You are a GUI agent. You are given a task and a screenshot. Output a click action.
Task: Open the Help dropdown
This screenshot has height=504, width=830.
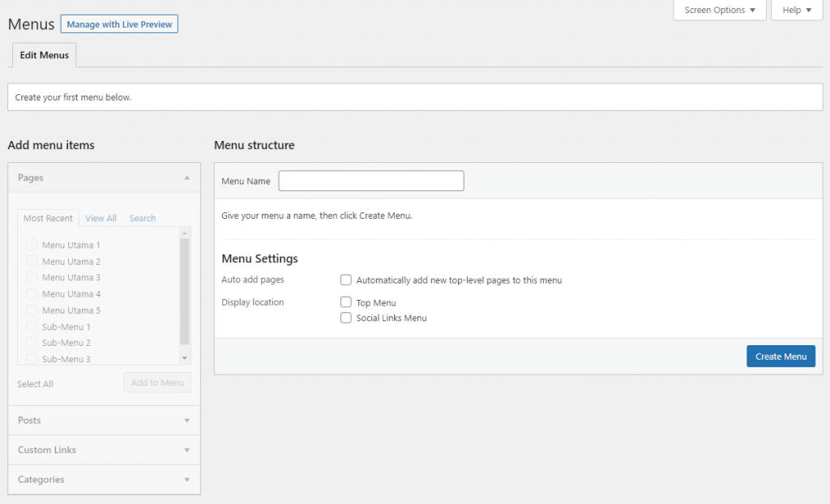795,10
